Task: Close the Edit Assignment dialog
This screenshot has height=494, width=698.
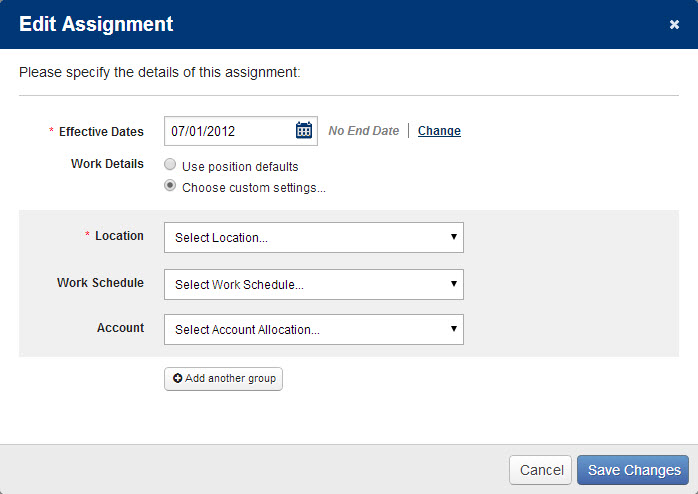Action: tap(674, 24)
